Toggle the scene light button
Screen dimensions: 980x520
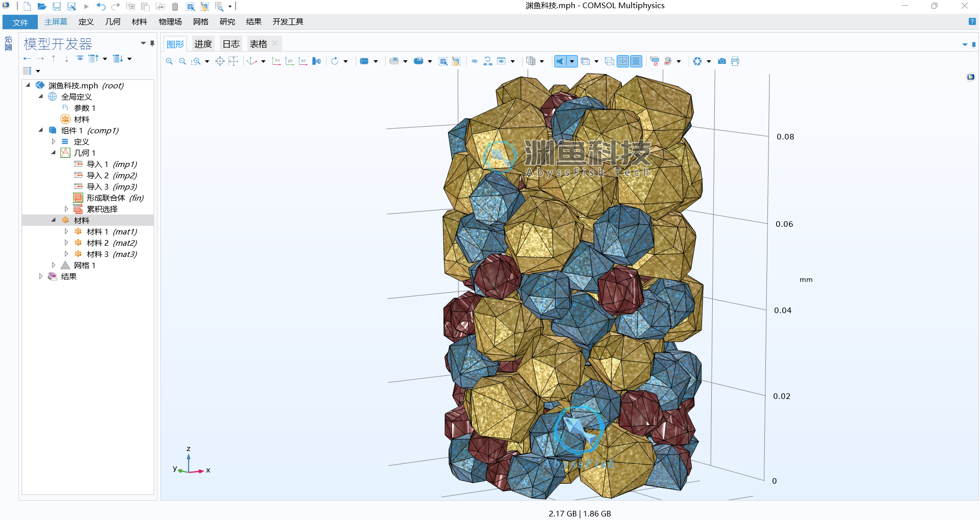(561, 61)
